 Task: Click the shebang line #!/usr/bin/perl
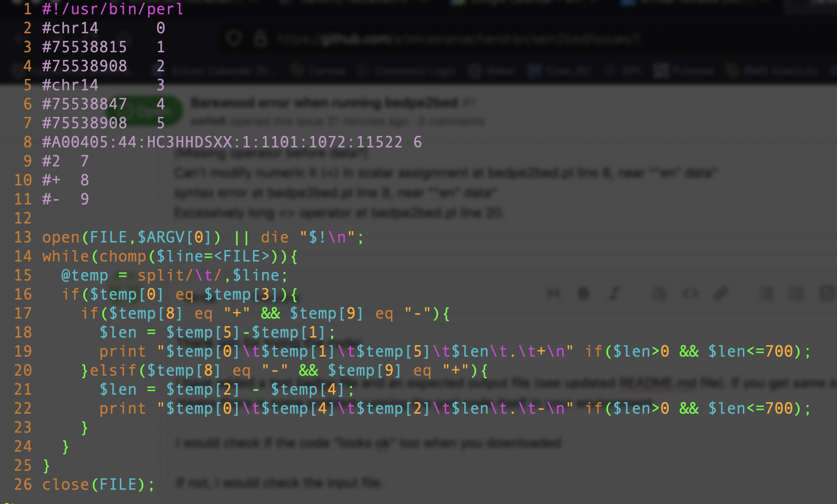point(113,9)
